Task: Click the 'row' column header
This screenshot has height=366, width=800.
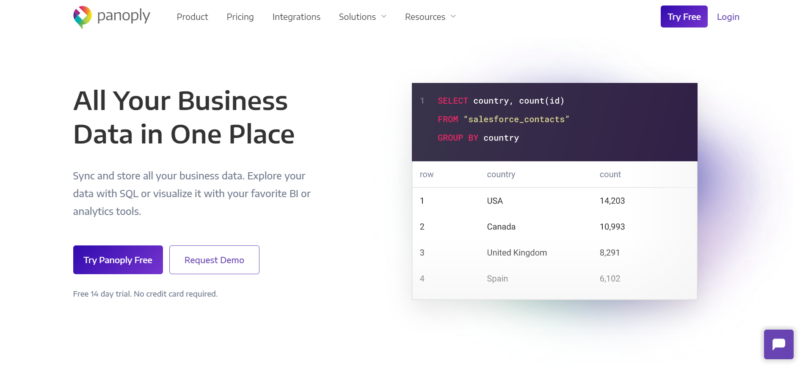Action: (x=427, y=175)
